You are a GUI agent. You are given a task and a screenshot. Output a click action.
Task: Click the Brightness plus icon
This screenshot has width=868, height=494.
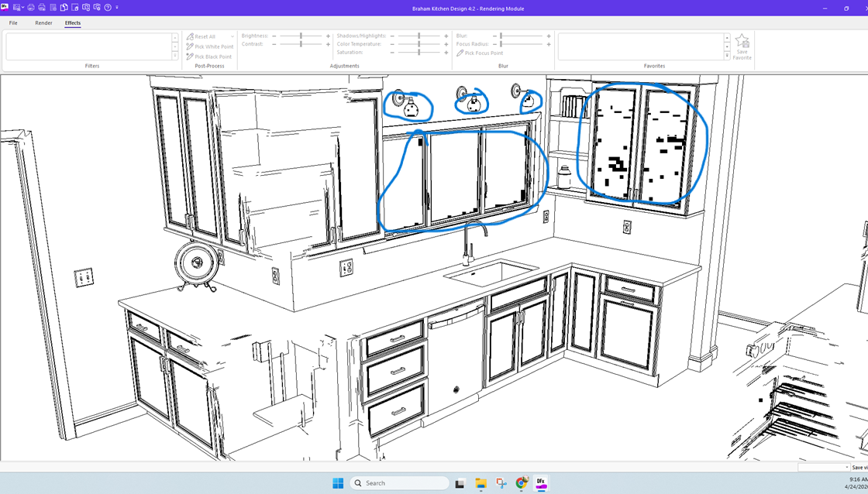tap(328, 36)
